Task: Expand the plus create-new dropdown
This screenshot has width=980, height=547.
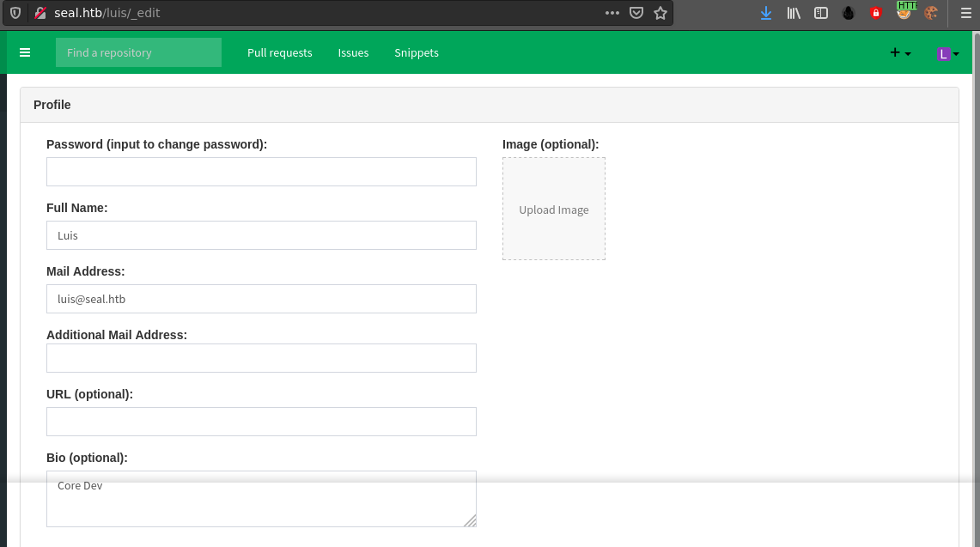Action: [x=900, y=53]
